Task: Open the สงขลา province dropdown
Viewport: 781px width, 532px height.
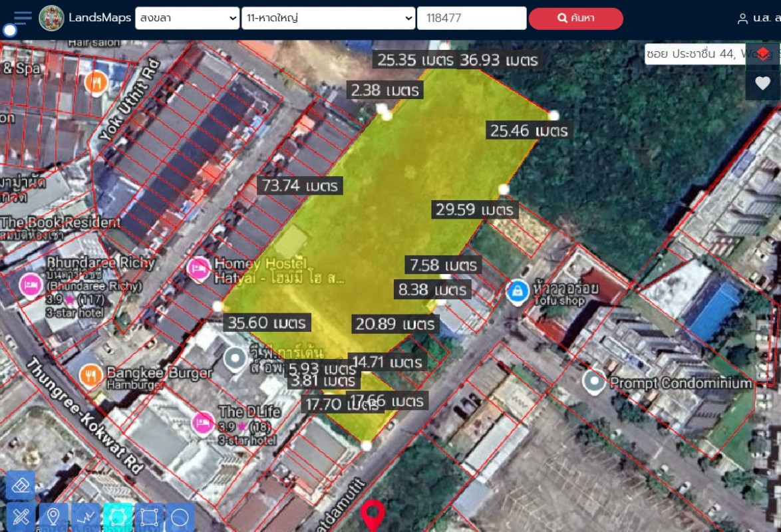Action: click(186, 18)
